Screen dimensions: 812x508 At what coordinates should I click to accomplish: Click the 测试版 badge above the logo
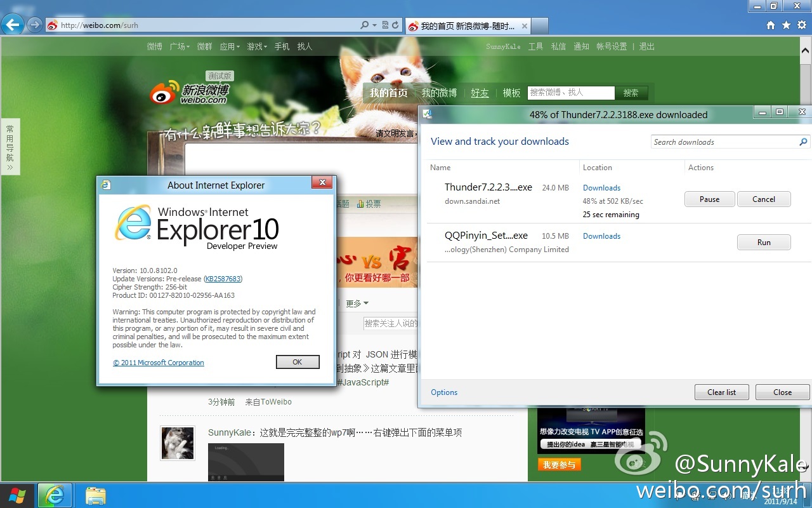pyautogui.click(x=220, y=76)
